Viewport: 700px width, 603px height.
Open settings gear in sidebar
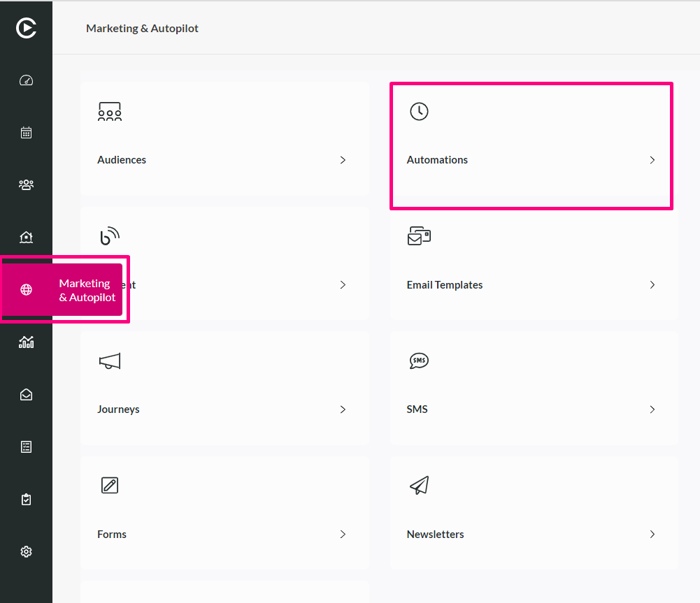26,552
